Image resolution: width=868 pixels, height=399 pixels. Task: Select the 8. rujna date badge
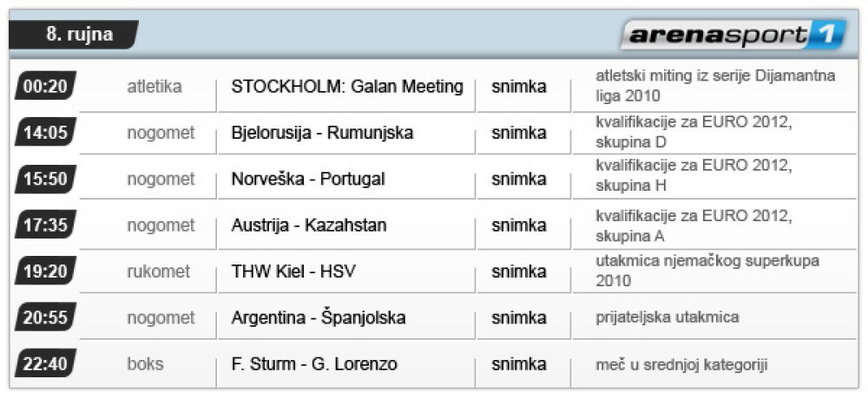click(74, 35)
